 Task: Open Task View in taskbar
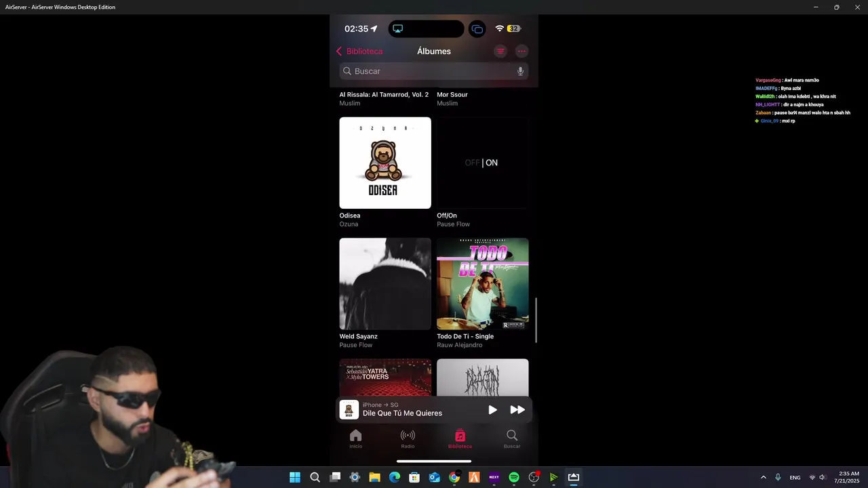[x=335, y=477]
